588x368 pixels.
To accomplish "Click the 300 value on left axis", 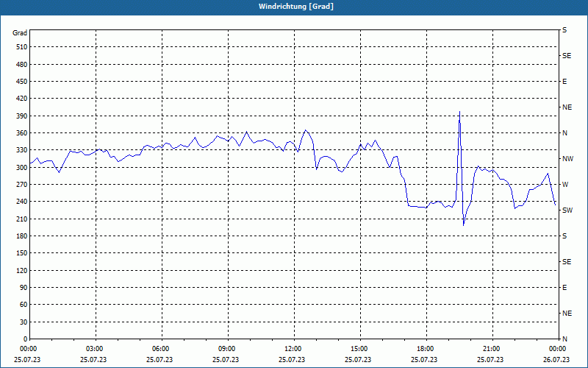I will click(22, 168).
